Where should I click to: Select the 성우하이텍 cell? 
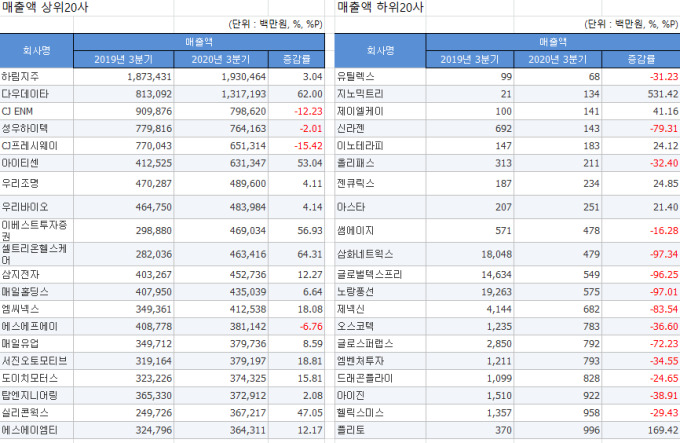(36, 129)
